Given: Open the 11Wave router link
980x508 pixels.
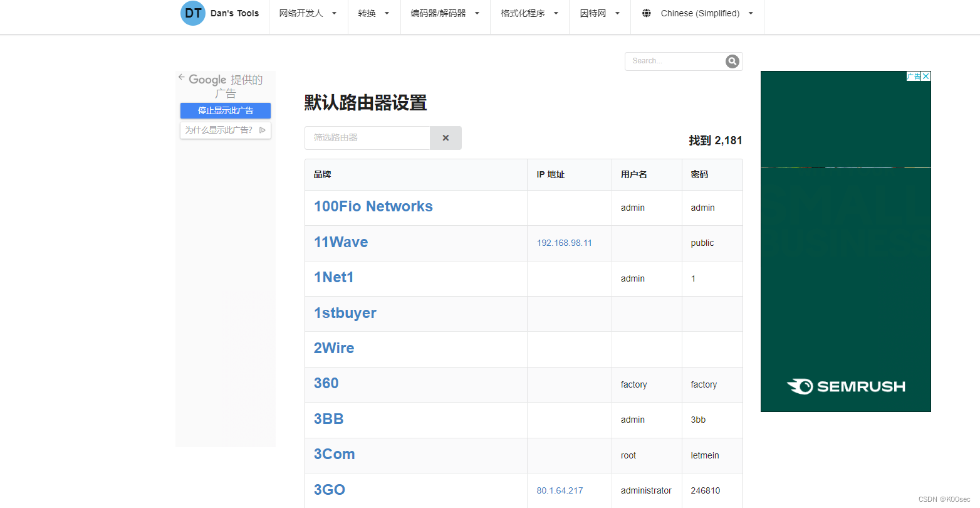Looking at the screenshot, I should click(341, 242).
